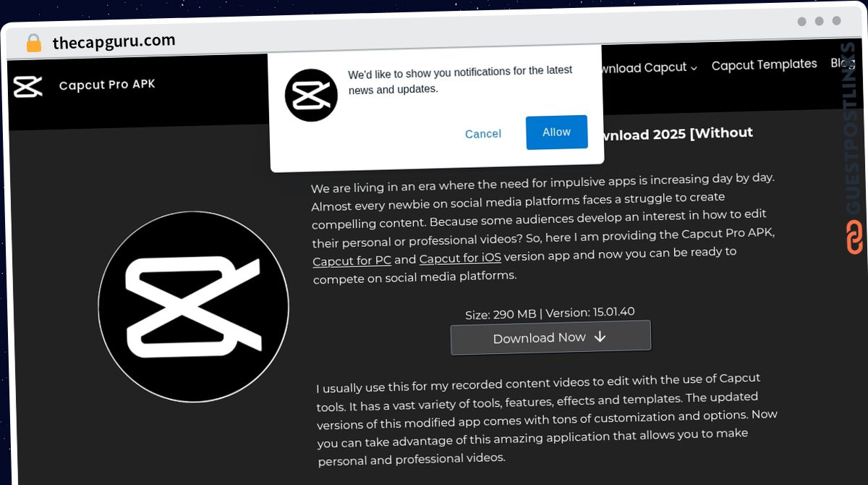Click the down arrow icon in Download Now
Image resolution: width=868 pixels, height=485 pixels.
click(600, 337)
